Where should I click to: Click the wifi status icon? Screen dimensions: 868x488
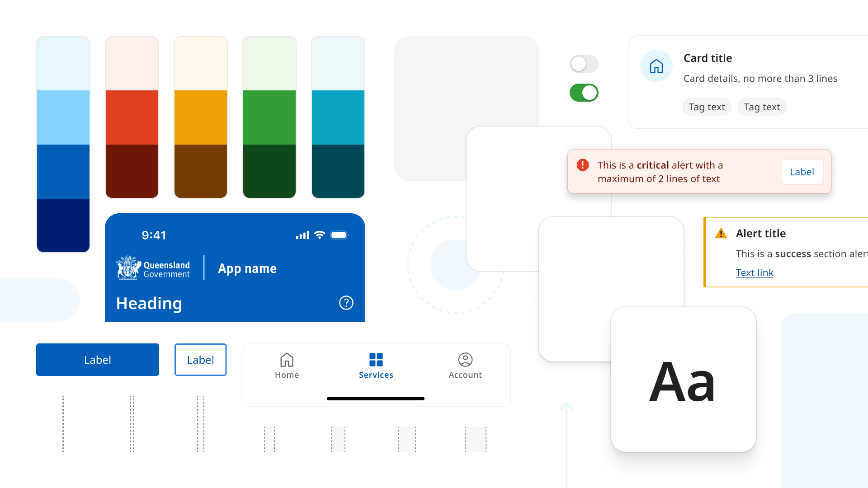point(320,235)
